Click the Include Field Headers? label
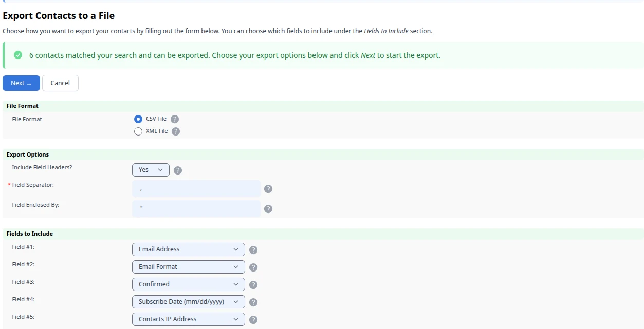This screenshot has width=644, height=329. coord(42,167)
